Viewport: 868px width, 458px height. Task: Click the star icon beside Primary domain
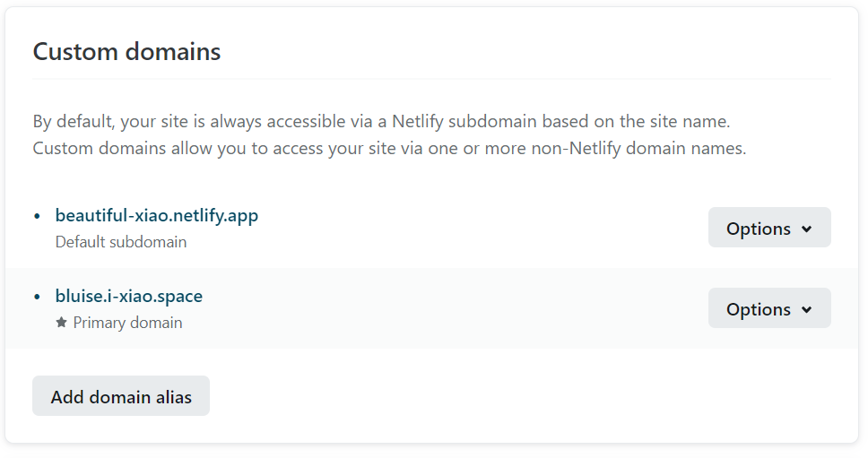click(61, 322)
